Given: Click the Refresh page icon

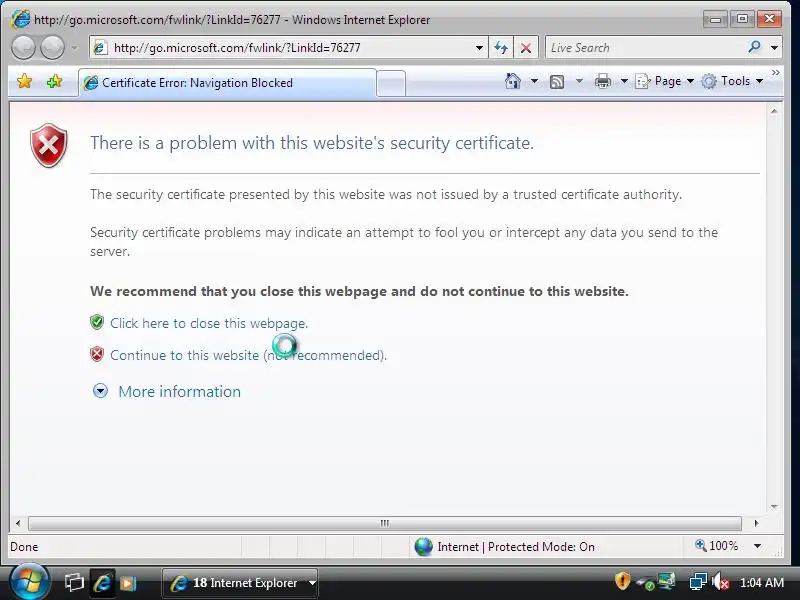Looking at the screenshot, I should 501,48.
